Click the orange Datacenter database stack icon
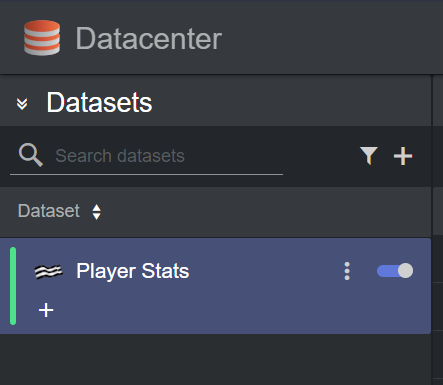Image resolution: width=443 pixels, height=385 pixels. point(42,37)
